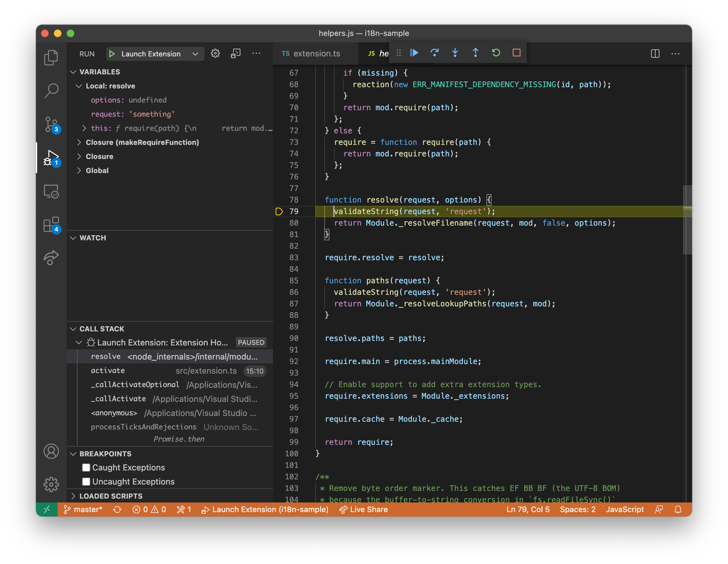This screenshot has height=564, width=728.
Task: Click the Run and Debug icon
Action: [51, 157]
